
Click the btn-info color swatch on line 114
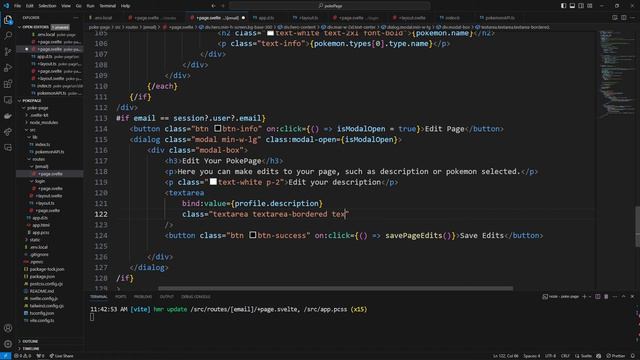[218, 128]
